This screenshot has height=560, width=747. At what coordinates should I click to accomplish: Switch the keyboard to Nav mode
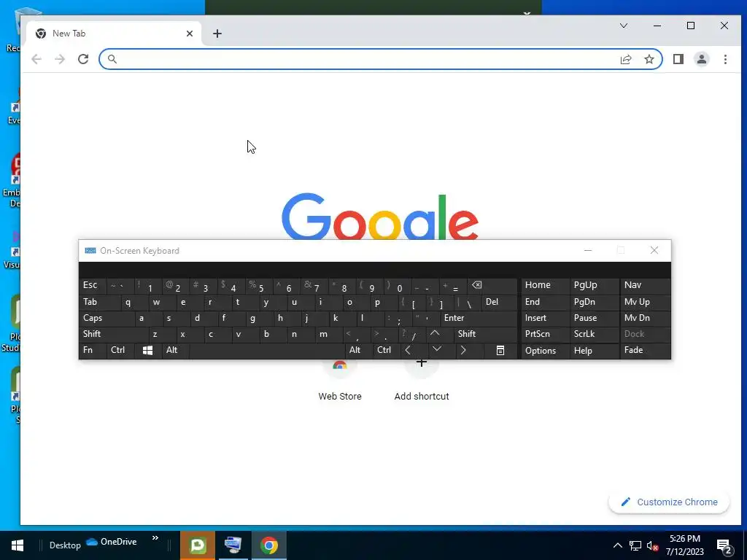(x=645, y=286)
